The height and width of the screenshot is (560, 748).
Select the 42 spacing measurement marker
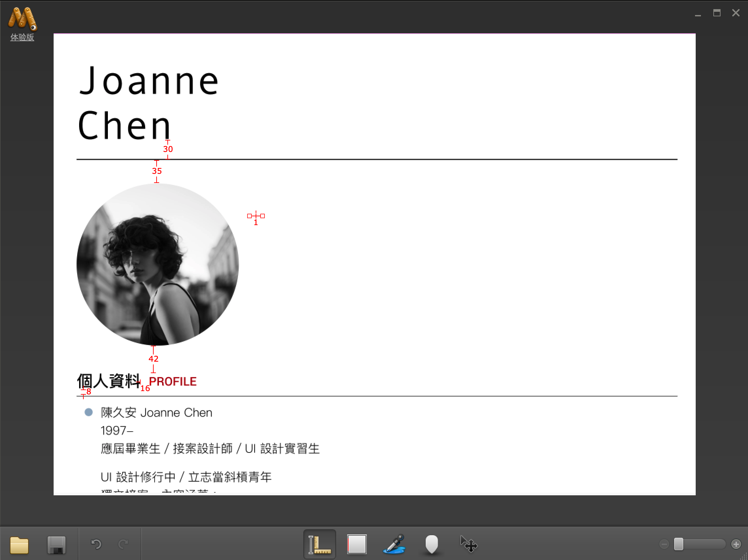tap(154, 359)
